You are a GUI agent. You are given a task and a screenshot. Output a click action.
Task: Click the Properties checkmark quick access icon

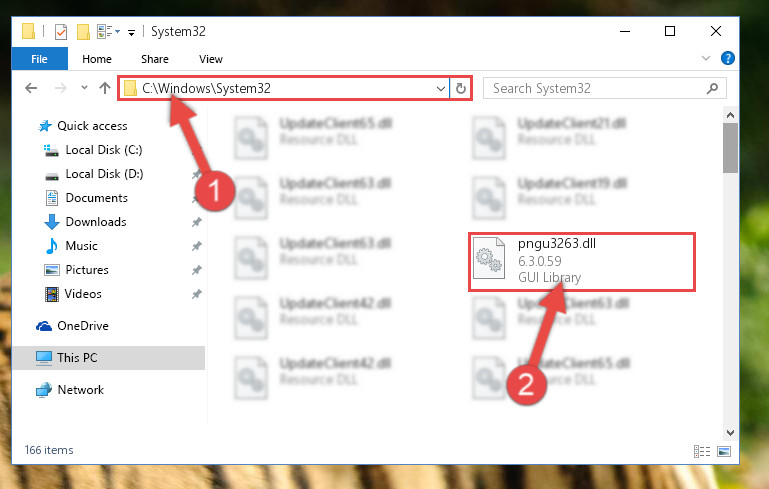pyautogui.click(x=61, y=32)
